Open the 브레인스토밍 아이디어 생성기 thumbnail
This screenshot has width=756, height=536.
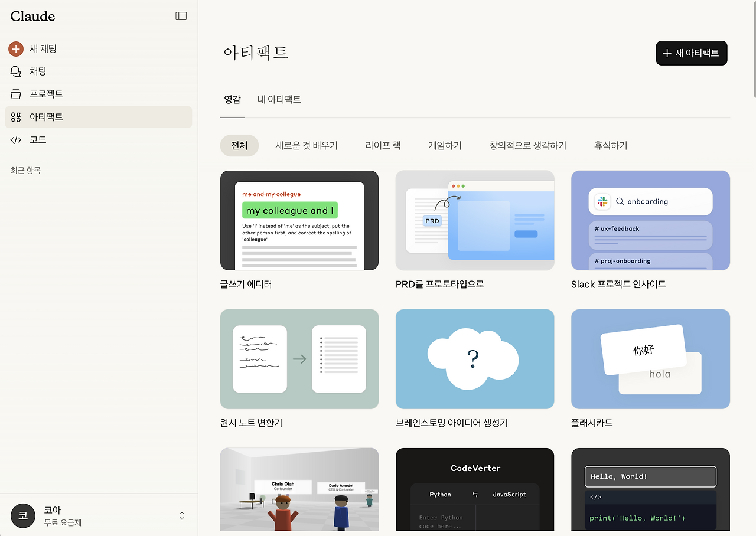475,359
